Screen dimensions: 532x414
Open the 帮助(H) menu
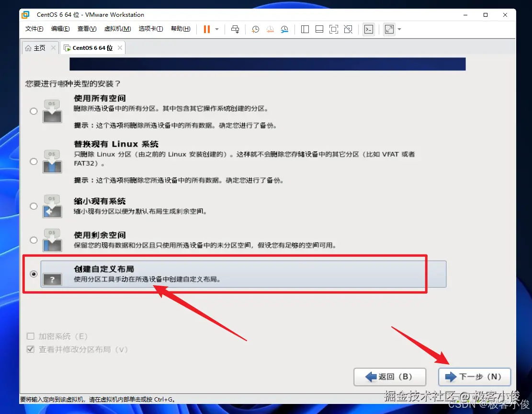pos(181,29)
